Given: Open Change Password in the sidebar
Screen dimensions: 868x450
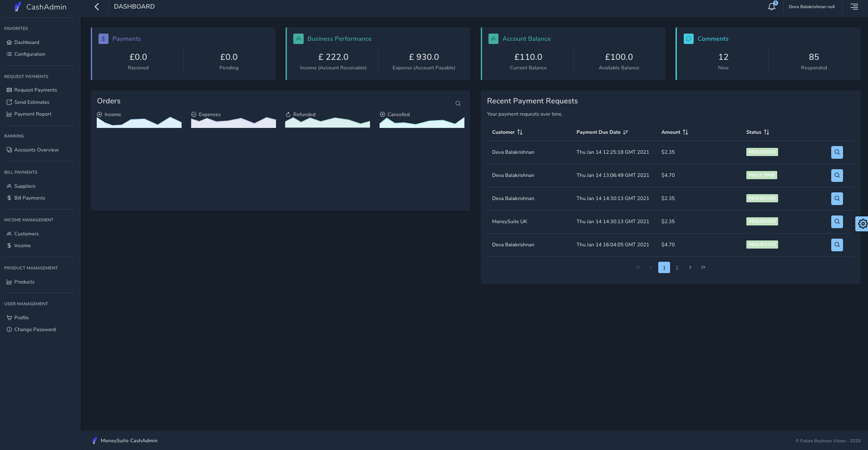Looking at the screenshot, I should click(x=35, y=330).
